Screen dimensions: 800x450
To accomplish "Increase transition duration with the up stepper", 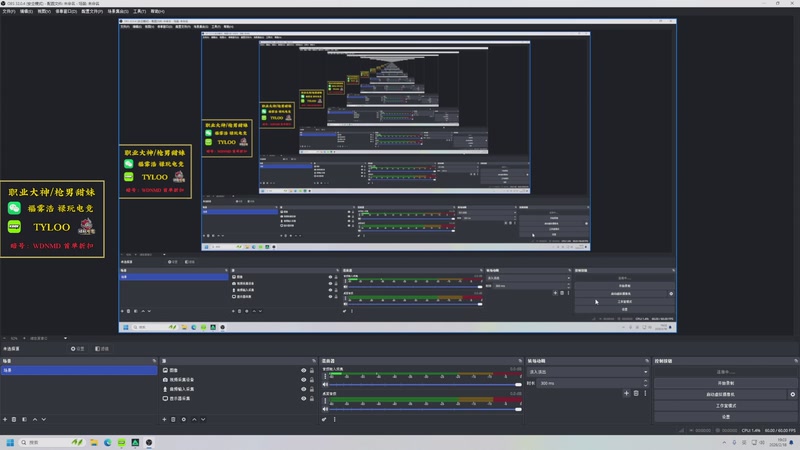I will (x=645, y=381).
